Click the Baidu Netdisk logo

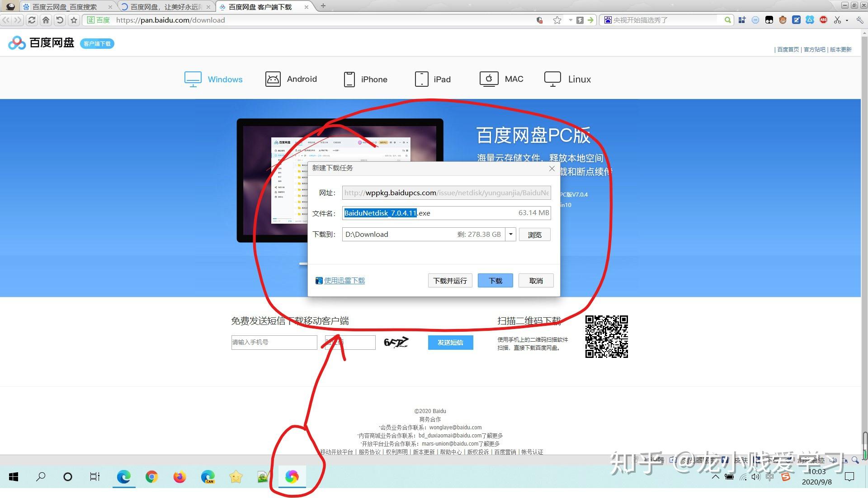pos(41,43)
